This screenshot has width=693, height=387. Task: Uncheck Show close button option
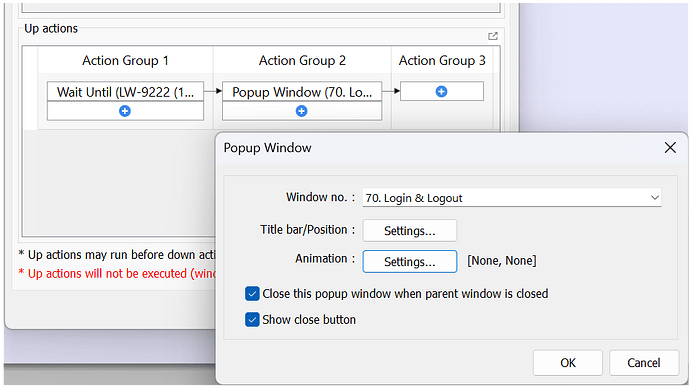click(x=252, y=319)
